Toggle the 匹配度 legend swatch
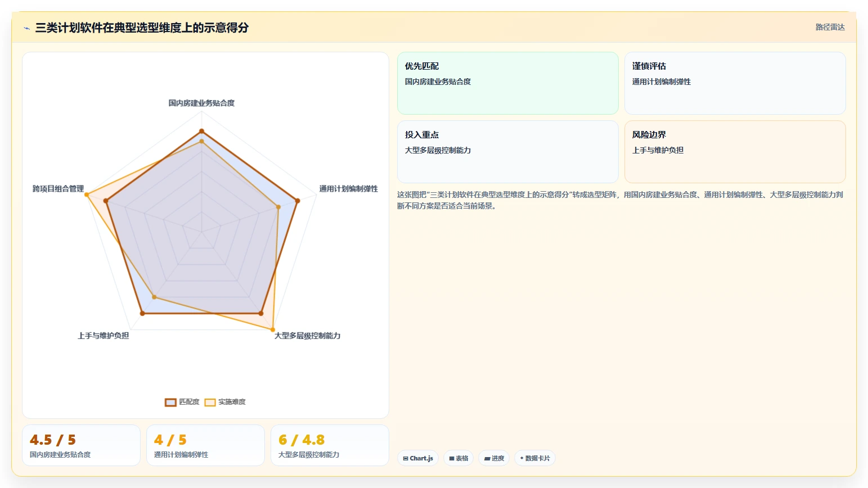Image resolution: width=868 pixels, height=488 pixels. 170,402
